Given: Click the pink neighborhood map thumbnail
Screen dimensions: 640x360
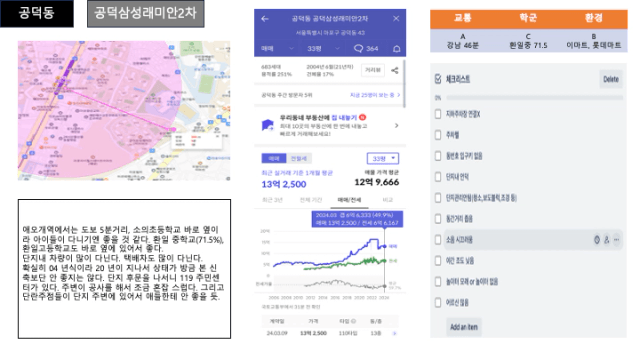Looking at the screenshot, I should (x=124, y=110).
